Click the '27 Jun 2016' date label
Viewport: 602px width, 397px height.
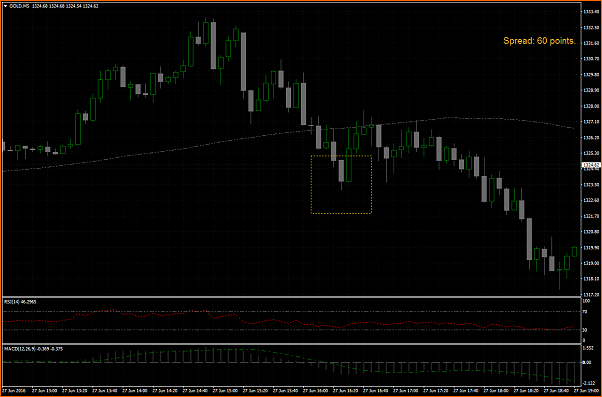tap(14, 390)
